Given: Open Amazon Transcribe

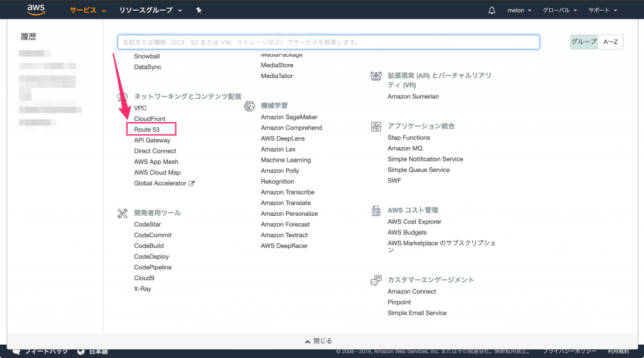Looking at the screenshot, I should tap(287, 193).
